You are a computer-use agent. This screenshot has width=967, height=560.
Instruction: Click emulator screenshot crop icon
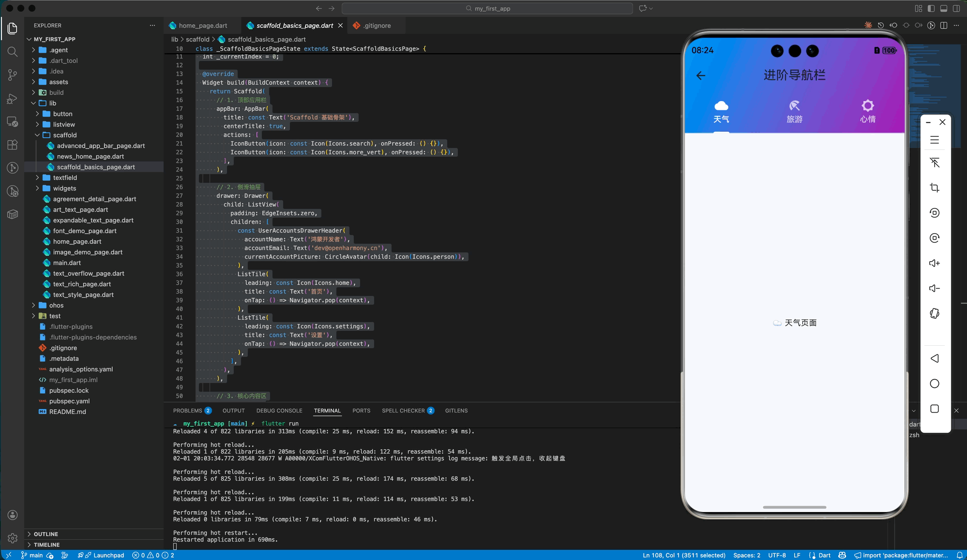934,188
